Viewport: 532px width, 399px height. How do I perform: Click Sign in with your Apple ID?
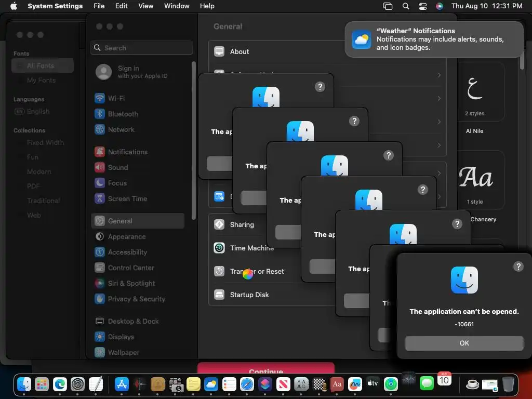137,72
